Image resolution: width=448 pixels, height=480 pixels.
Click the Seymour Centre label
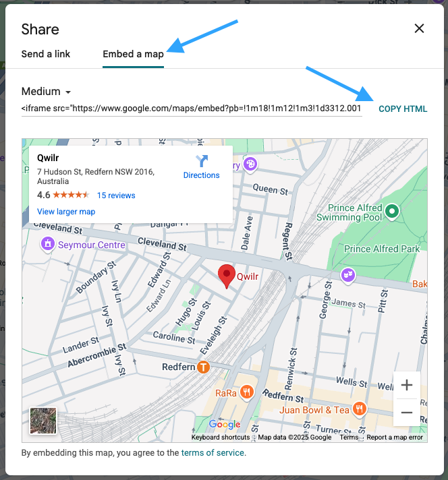pos(92,245)
